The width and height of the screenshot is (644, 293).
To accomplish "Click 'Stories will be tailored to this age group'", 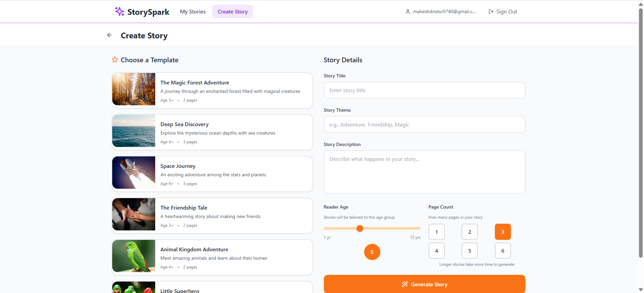I will tap(359, 217).
